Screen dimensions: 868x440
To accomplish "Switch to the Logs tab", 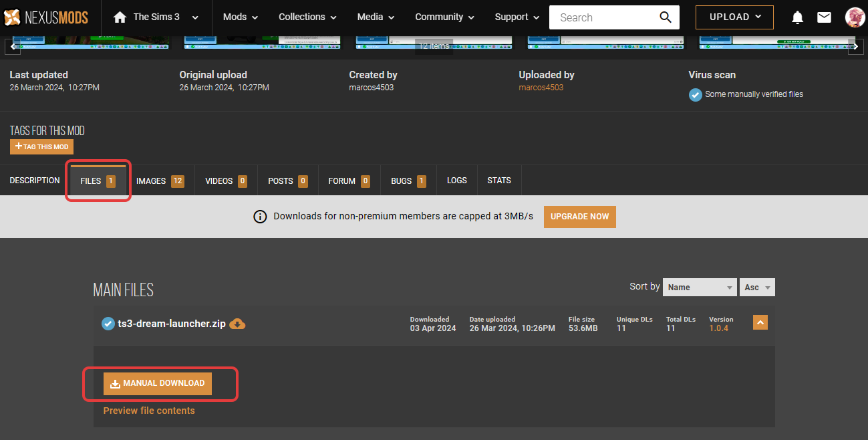I will (457, 181).
